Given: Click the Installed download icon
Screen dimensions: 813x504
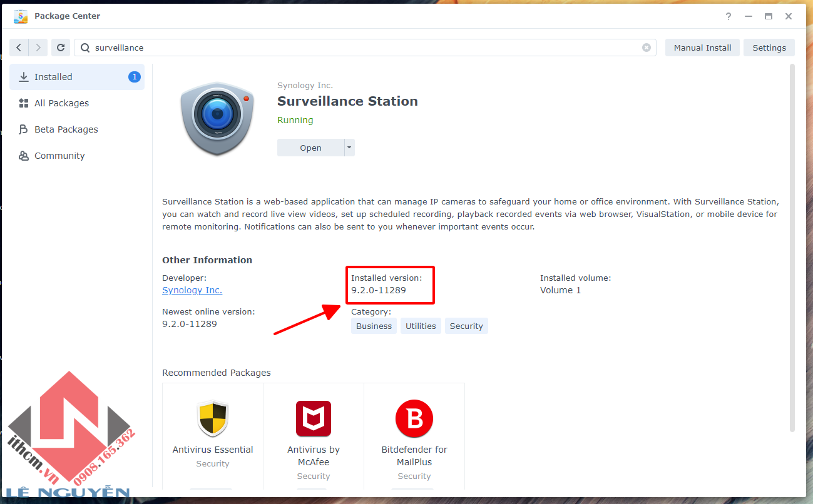Looking at the screenshot, I should point(24,77).
